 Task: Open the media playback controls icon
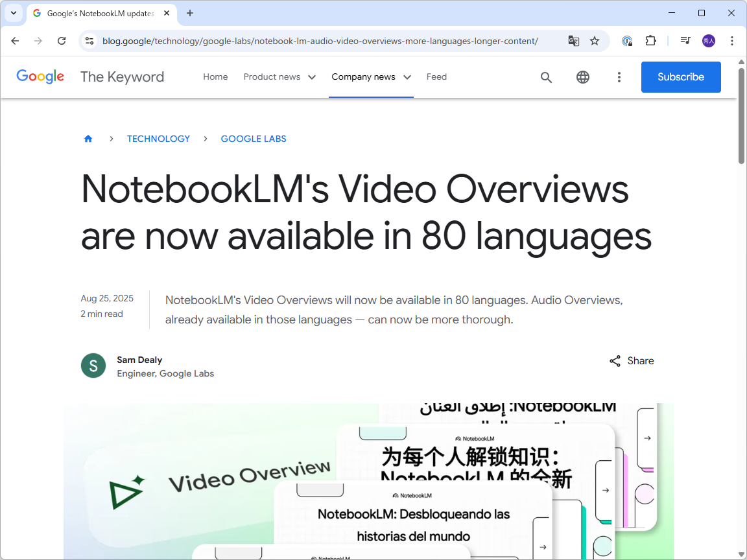pyautogui.click(x=685, y=40)
